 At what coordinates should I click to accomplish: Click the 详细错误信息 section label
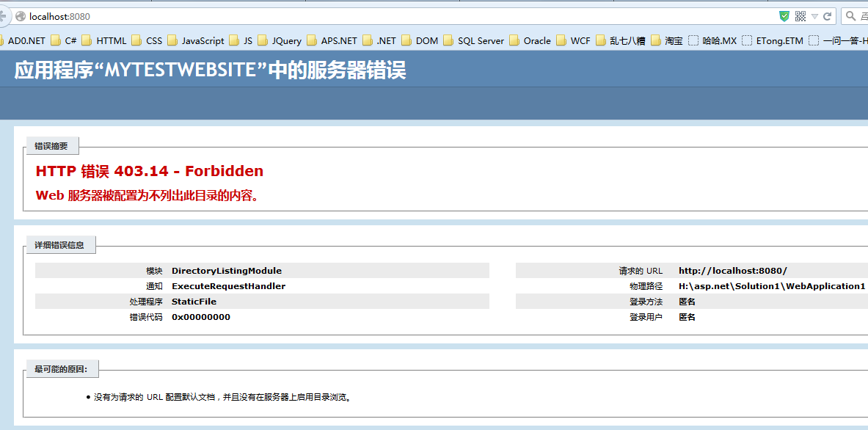(x=59, y=244)
